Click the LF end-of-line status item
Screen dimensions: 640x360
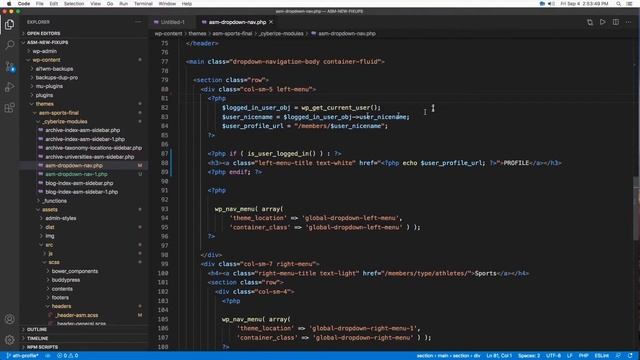[569, 356]
